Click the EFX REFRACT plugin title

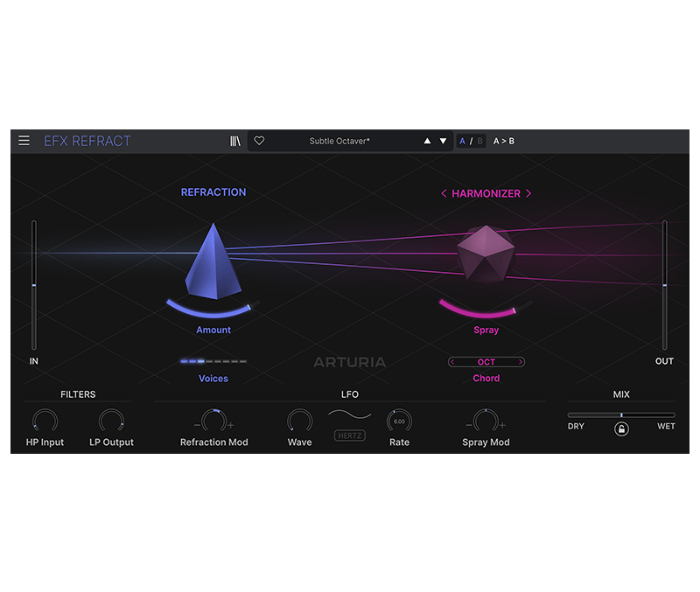tap(87, 141)
